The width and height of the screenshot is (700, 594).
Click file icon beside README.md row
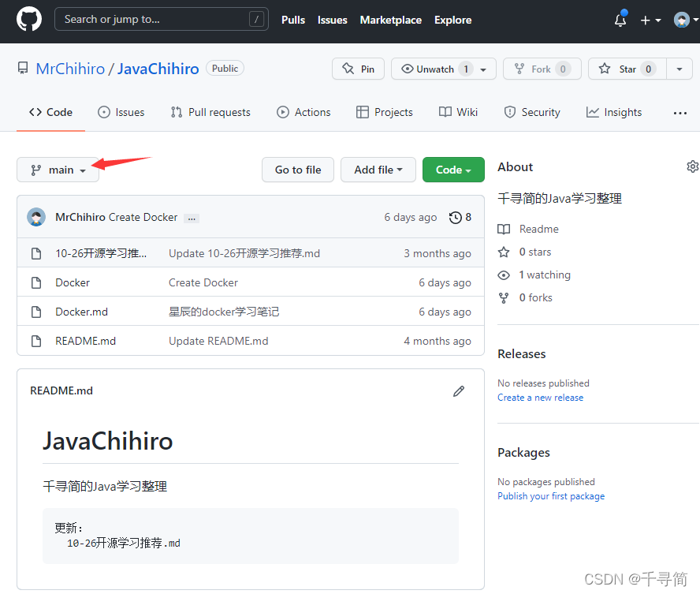tap(36, 342)
